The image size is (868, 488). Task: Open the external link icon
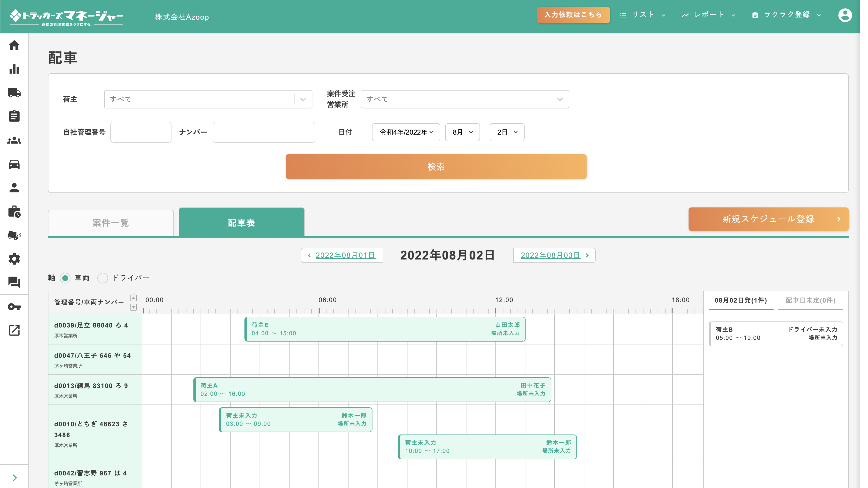[x=14, y=330]
